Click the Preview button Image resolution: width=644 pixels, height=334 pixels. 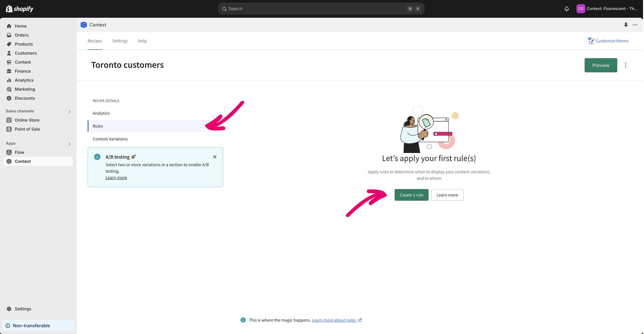pos(601,65)
